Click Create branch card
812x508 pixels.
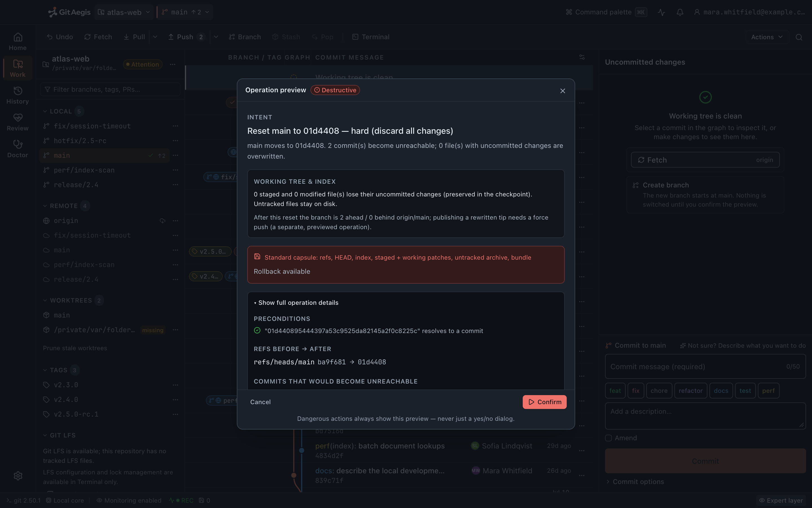coord(705,194)
